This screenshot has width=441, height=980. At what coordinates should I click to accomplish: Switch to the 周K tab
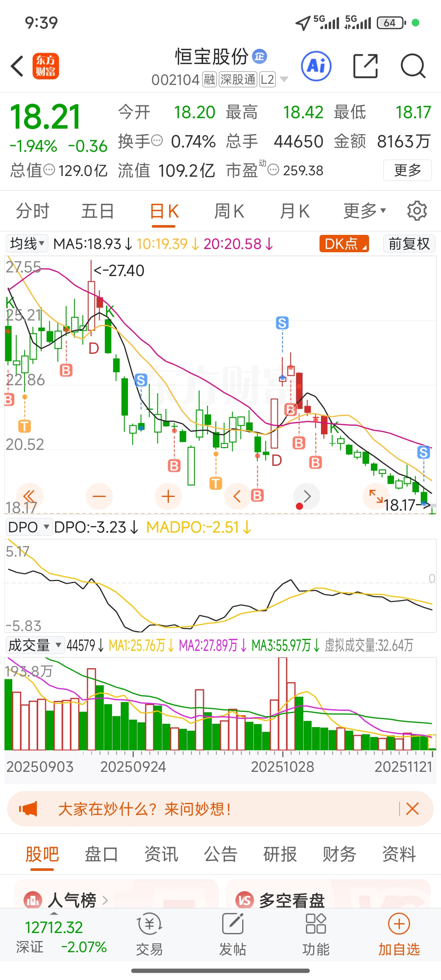click(230, 211)
